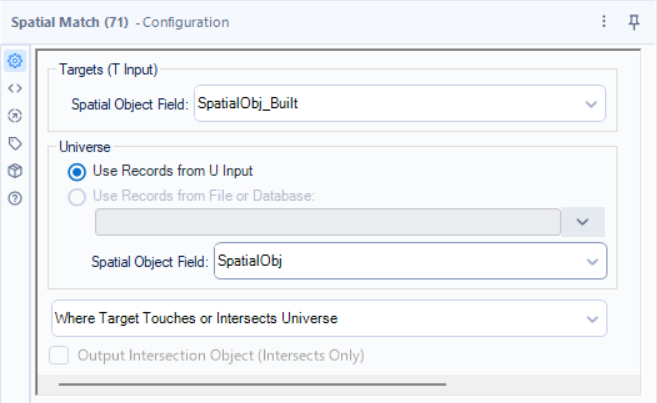Open the Help question mark icon
This screenshot has height=403, width=657.
click(15, 198)
